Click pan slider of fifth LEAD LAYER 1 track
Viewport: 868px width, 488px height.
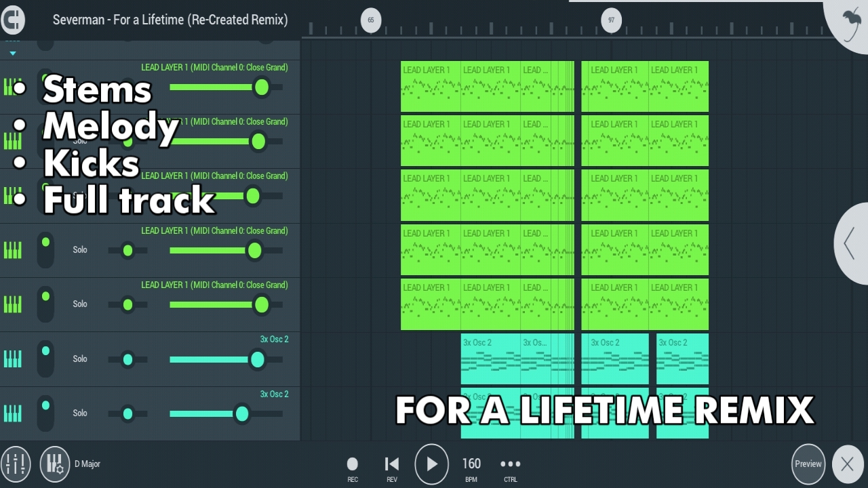tap(127, 305)
